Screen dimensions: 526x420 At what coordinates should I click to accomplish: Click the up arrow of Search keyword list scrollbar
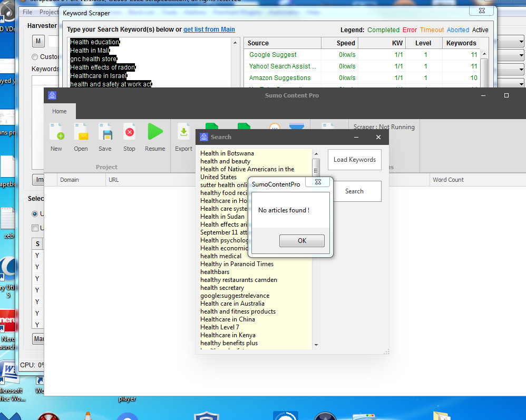pyautogui.click(x=316, y=154)
